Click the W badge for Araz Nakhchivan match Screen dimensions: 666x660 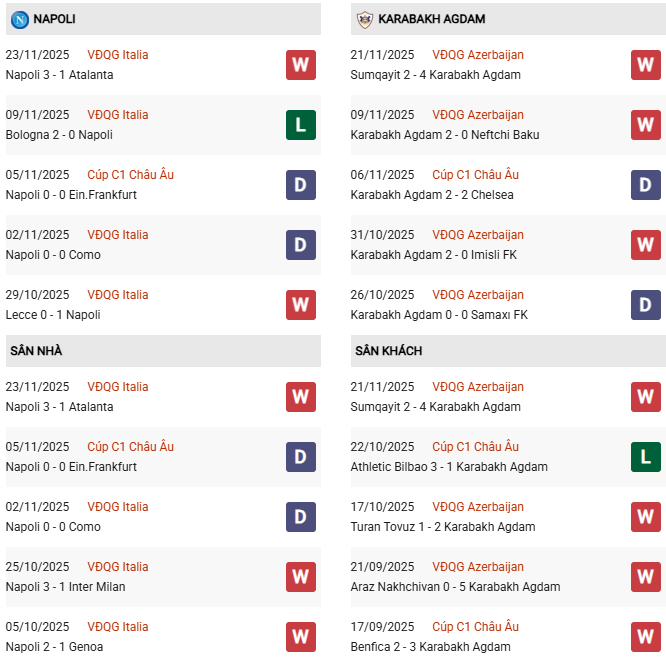point(646,577)
